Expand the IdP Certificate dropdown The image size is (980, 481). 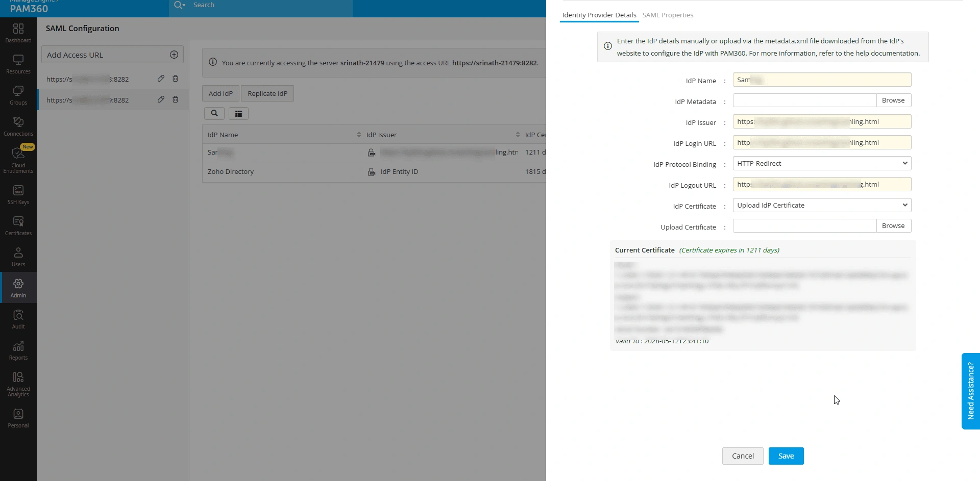pos(822,205)
